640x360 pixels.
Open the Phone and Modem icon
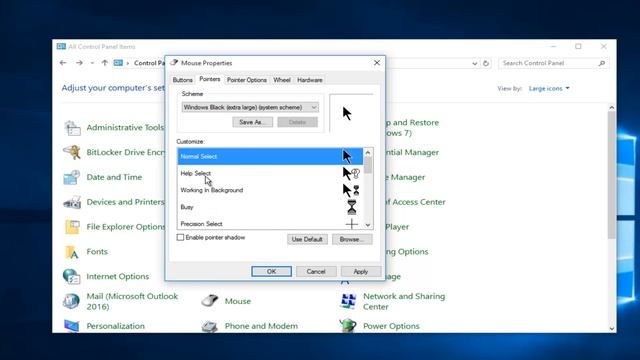coord(210,326)
